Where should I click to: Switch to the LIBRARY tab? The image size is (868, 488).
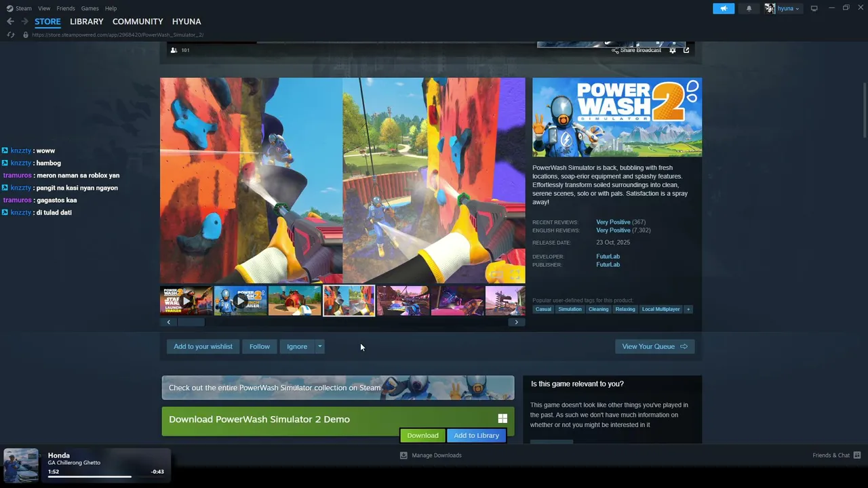pyautogui.click(x=87, y=22)
